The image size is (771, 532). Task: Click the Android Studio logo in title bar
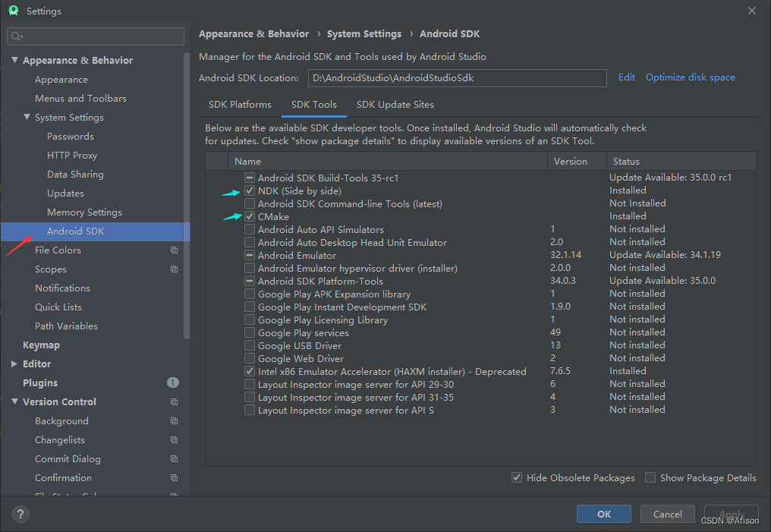[14, 11]
